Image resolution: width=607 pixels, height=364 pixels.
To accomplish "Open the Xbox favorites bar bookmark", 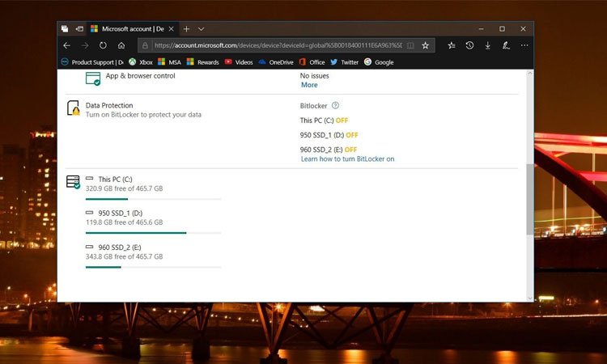I will coord(141,62).
